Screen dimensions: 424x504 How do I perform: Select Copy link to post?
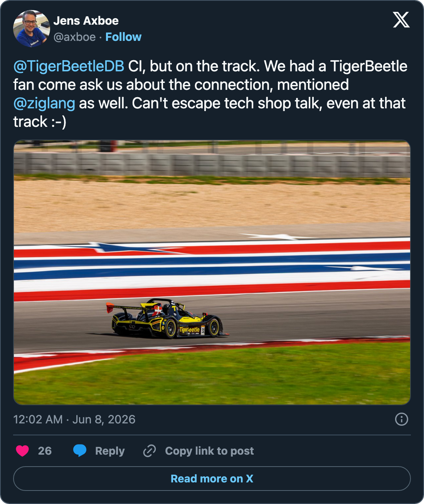pos(209,451)
